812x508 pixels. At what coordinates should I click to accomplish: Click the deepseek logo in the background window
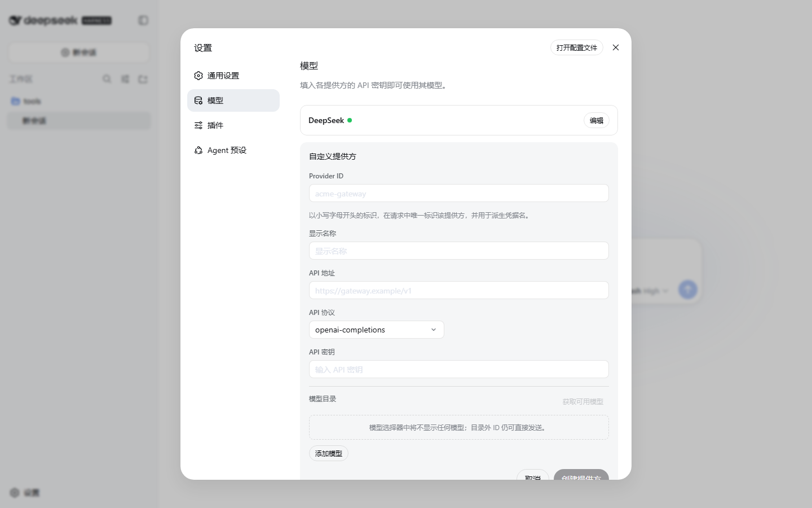click(60, 20)
